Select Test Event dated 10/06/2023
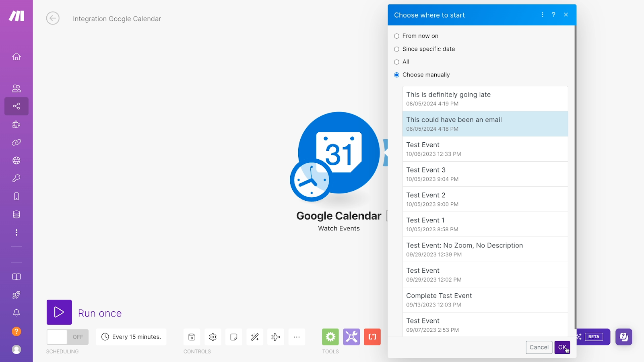This screenshot has height=362, width=644. [x=485, y=149]
